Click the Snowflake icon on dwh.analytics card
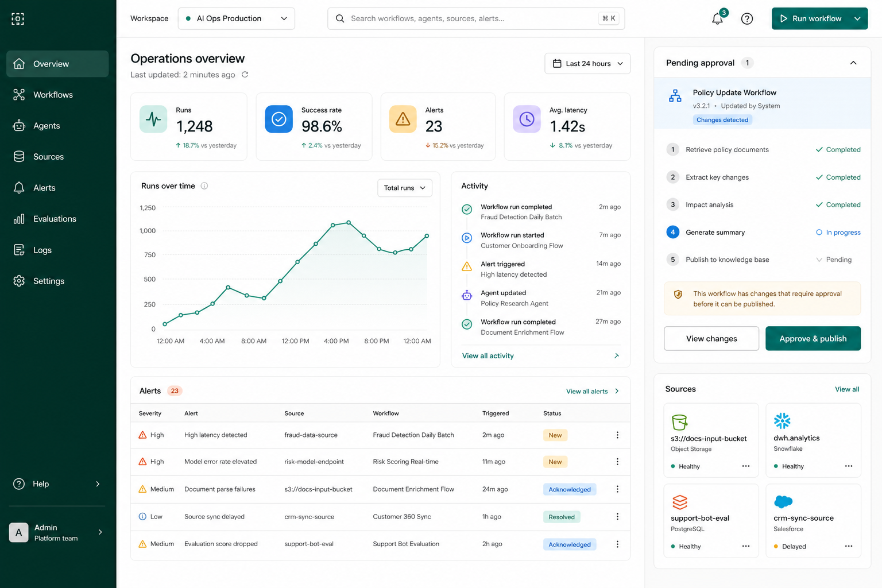This screenshot has height=588, width=882. click(x=782, y=421)
